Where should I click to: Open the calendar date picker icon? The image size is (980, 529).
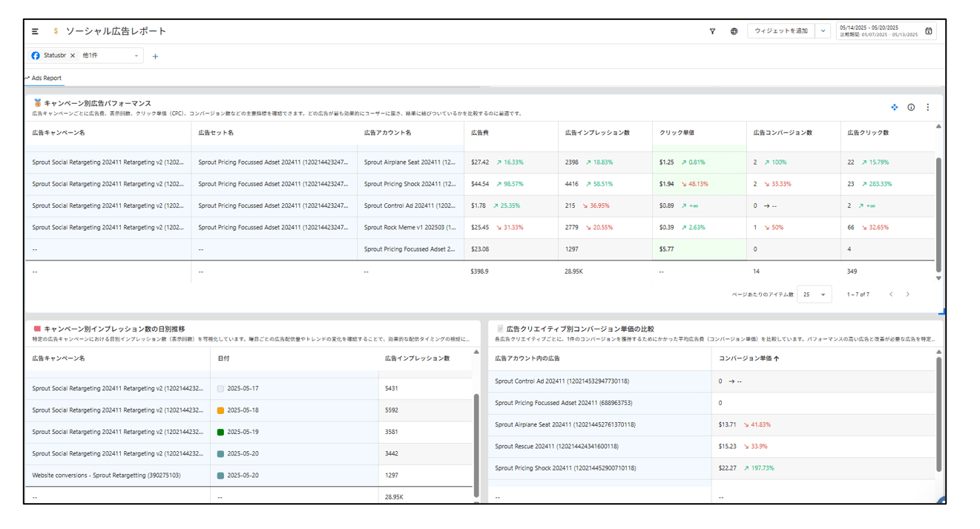(x=928, y=31)
